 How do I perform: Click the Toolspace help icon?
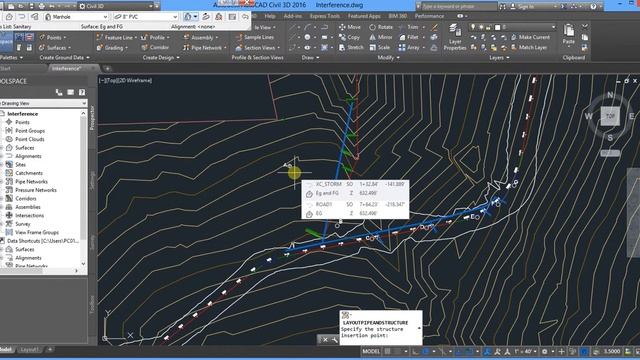tap(82, 93)
